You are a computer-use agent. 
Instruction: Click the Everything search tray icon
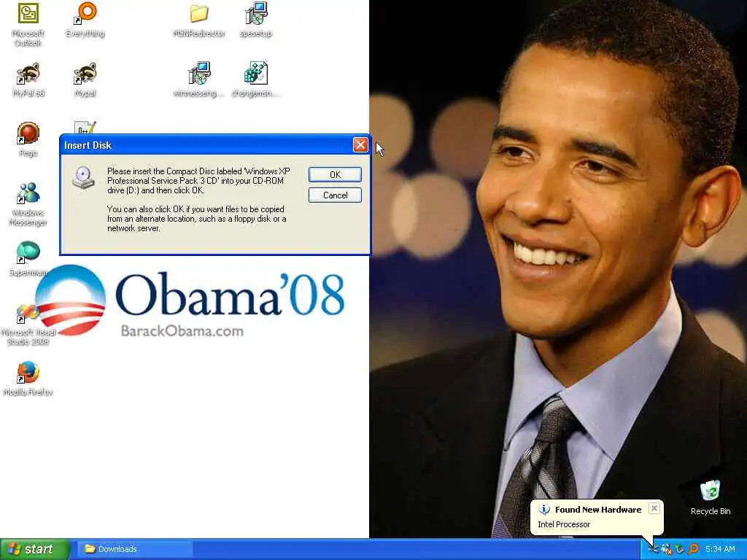(693, 549)
